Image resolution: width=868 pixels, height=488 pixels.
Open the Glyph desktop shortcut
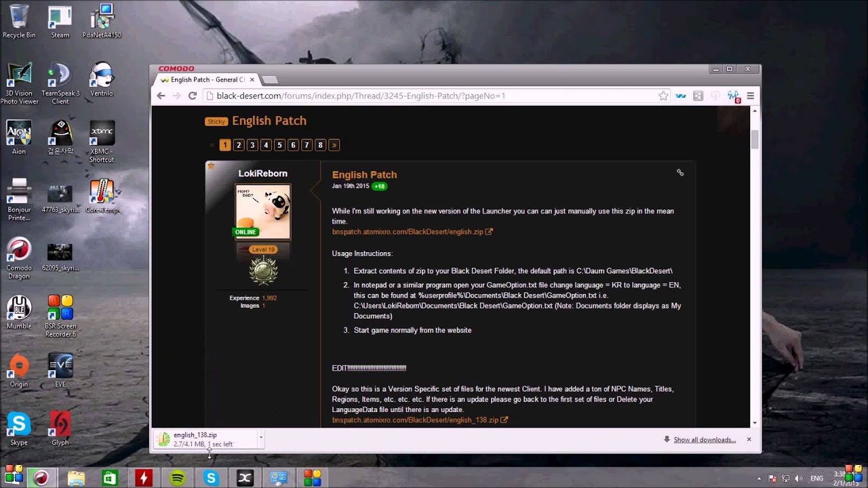pyautogui.click(x=60, y=429)
